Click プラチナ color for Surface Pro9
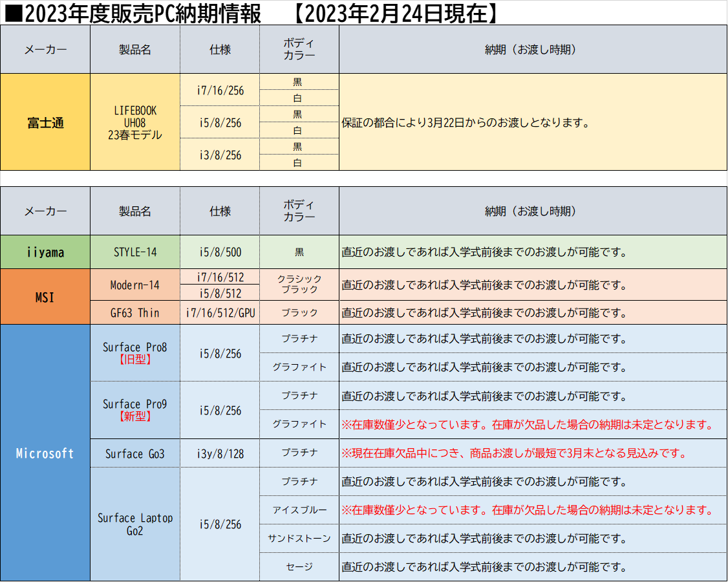 [299, 395]
